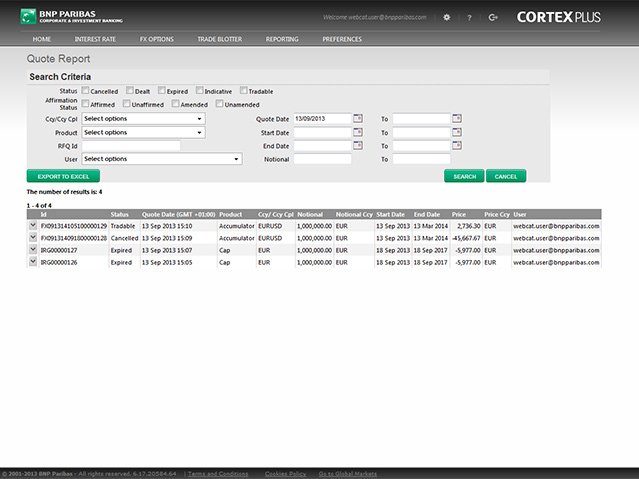Tick the Cancelled status checkbox
Screen dimensions: 639x479
pyautogui.click(x=85, y=90)
